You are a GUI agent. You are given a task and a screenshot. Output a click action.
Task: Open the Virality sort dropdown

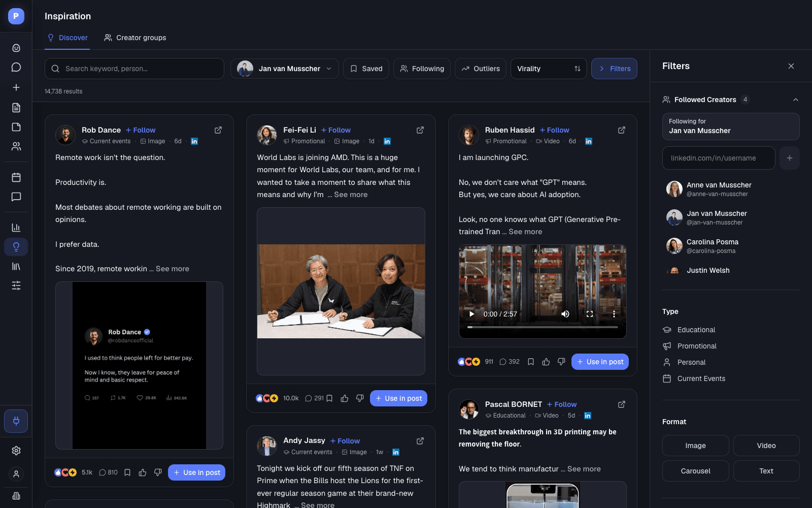tap(549, 69)
